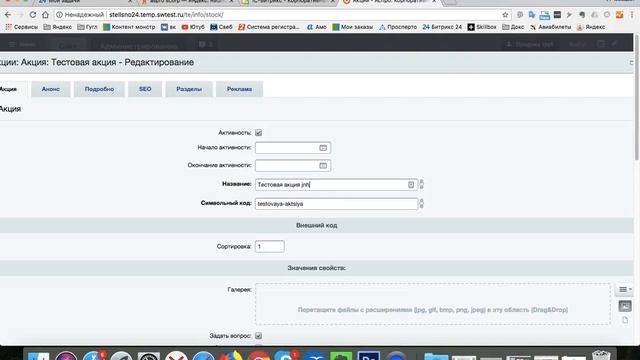The height and width of the screenshot is (360, 640).
Task: Open the Гугл bookmarks folder
Action: click(87, 27)
